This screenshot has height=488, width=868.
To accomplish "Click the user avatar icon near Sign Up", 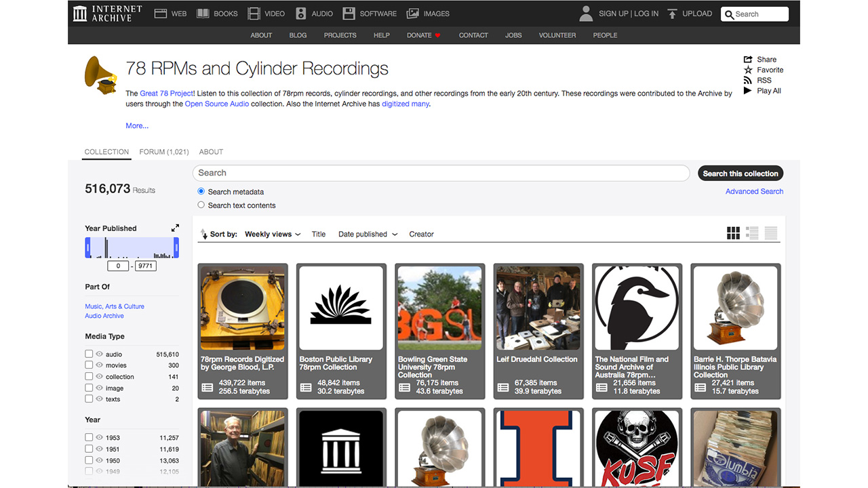I will coord(587,14).
